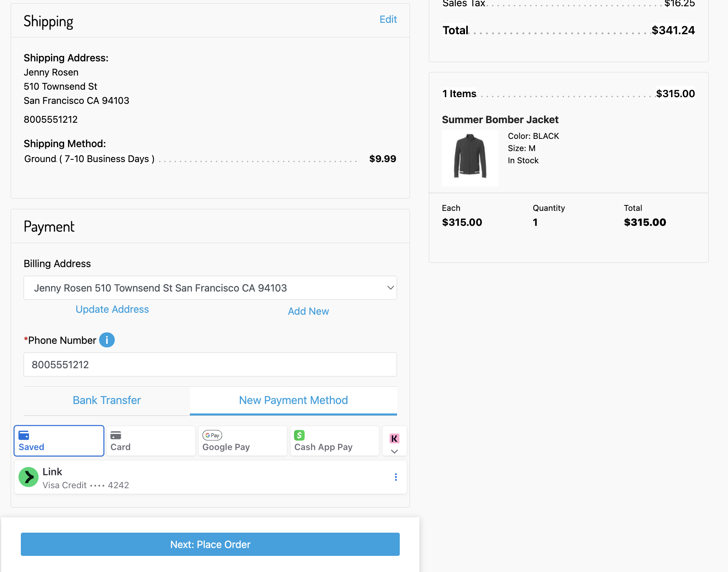Click the Add New address link
The width and height of the screenshot is (728, 572).
pos(308,311)
